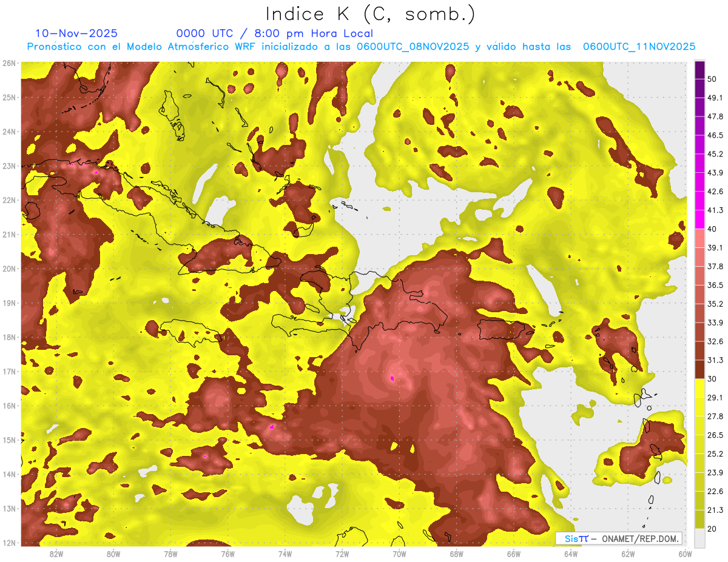Click the longitude label '72W'

[x=342, y=554]
